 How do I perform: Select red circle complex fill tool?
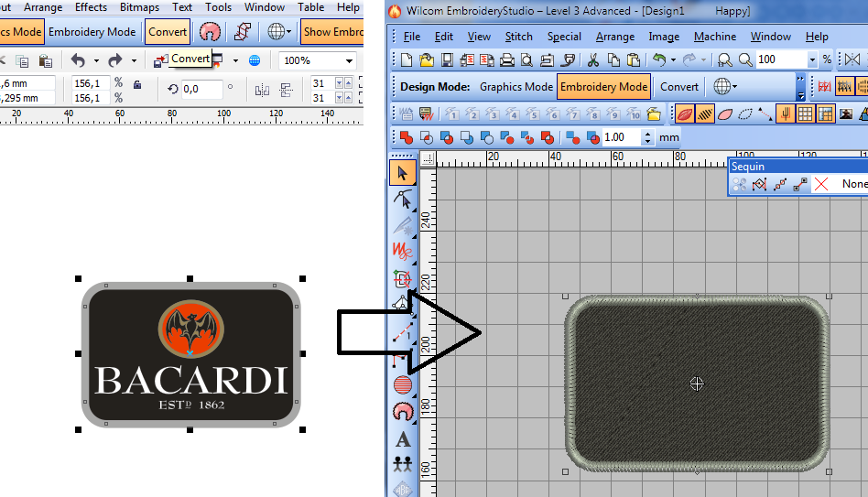pos(403,384)
